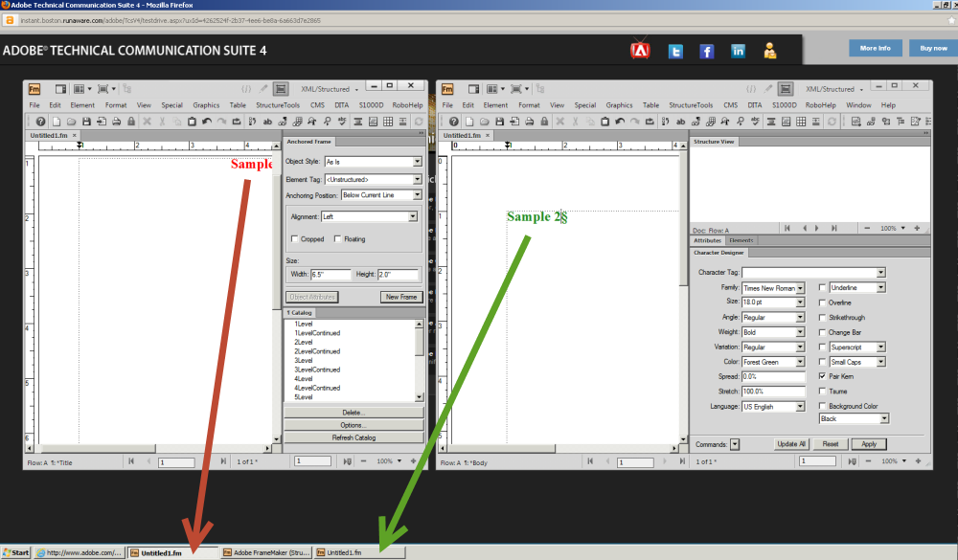This screenshot has width=958, height=560.
Task: Click Anchored frame icon in left window toolbar
Action: tap(373, 122)
